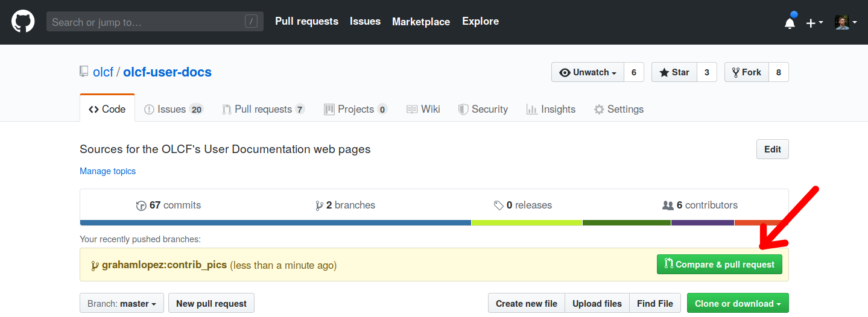This screenshot has width=868, height=317.
Task: Open the Branch: master selector
Action: (121, 304)
